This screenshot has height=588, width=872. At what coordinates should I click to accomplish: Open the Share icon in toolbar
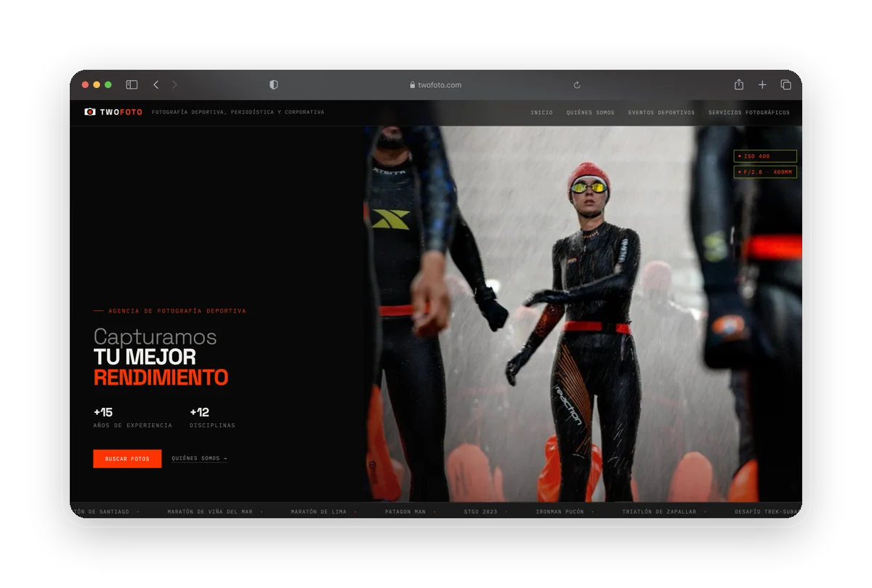(739, 84)
